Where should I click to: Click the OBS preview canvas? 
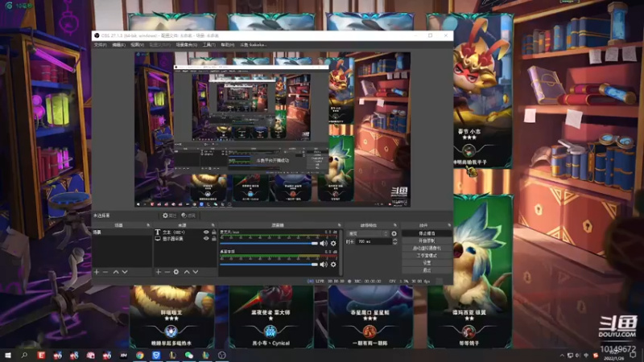pos(272,130)
